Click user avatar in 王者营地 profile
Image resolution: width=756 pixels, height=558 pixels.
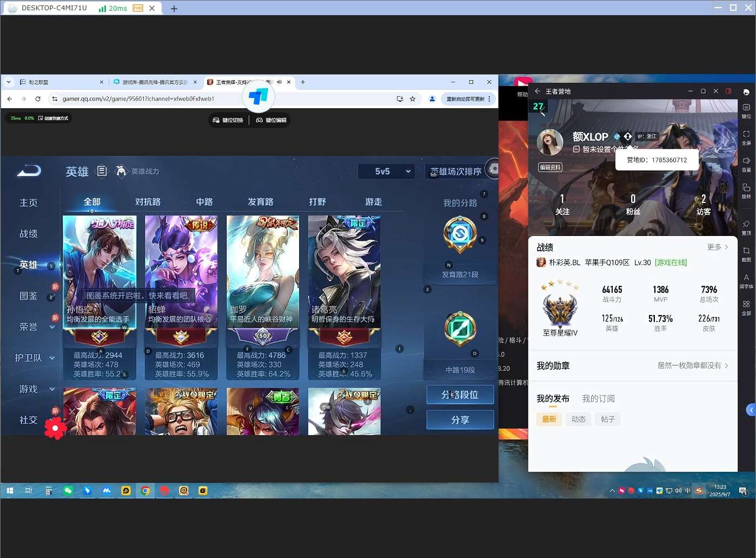pos(550,143)
